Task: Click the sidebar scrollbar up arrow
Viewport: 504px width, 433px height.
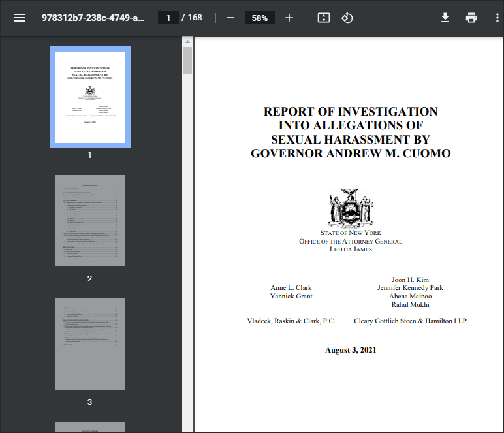Action: [187, 42]
